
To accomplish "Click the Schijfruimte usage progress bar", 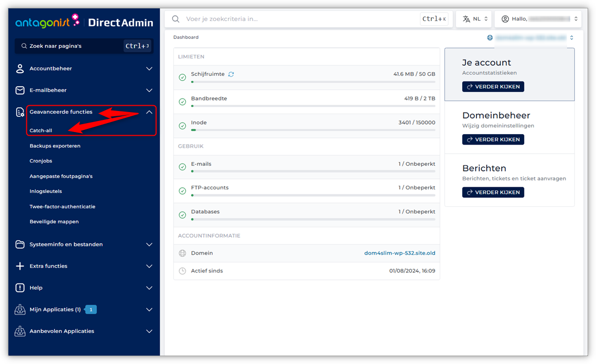I will [313, 82].
